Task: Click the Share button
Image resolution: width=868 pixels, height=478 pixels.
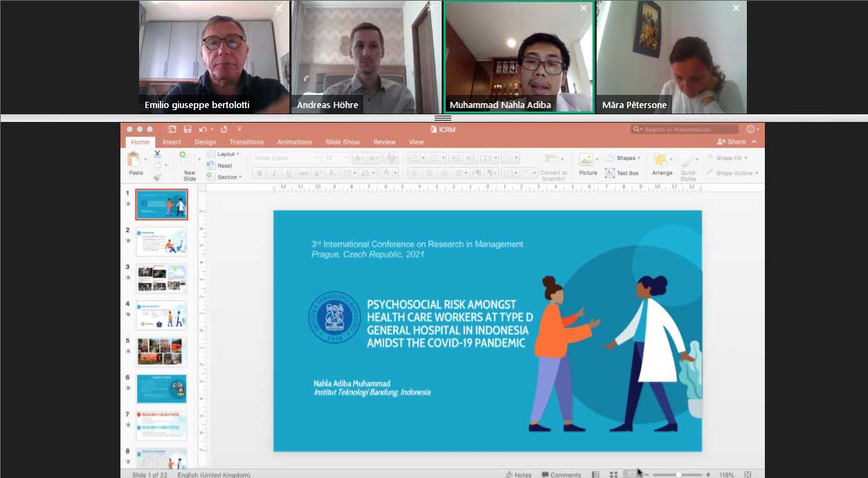Action: point(732,141)
